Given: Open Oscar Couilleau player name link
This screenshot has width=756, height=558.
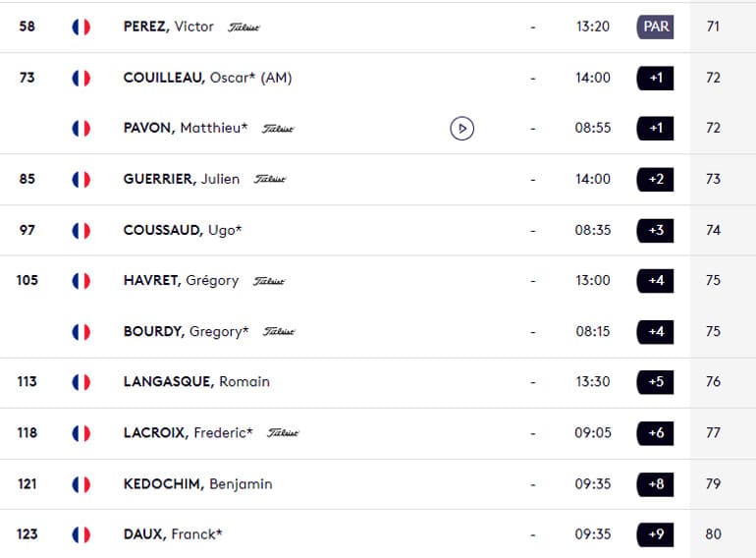Looking at the screenshot, I should pyautogui.click(x=208, y=78).
